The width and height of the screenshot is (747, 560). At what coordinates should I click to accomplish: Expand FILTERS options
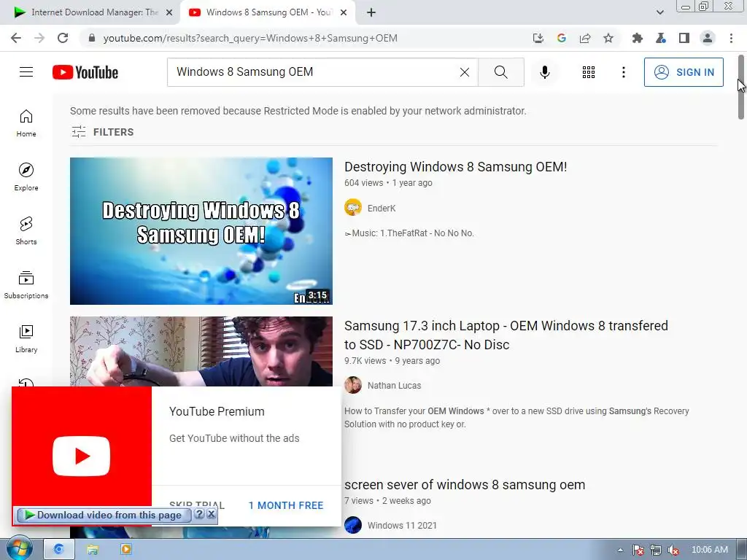click(102, 132)
